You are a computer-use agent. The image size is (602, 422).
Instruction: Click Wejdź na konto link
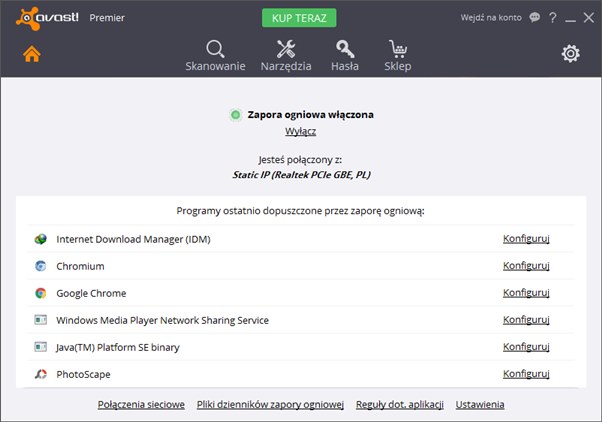point(491,18)
